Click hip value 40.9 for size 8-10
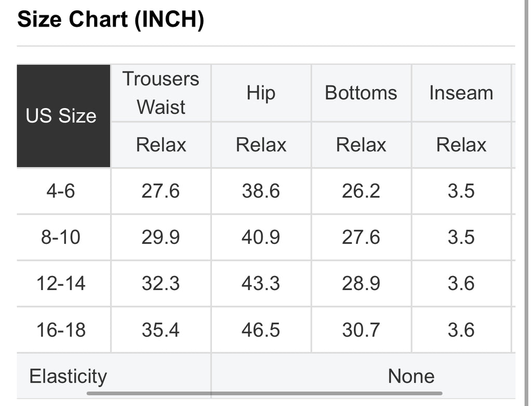The height and width of the screenshot is (406, 532). [261, 237]
